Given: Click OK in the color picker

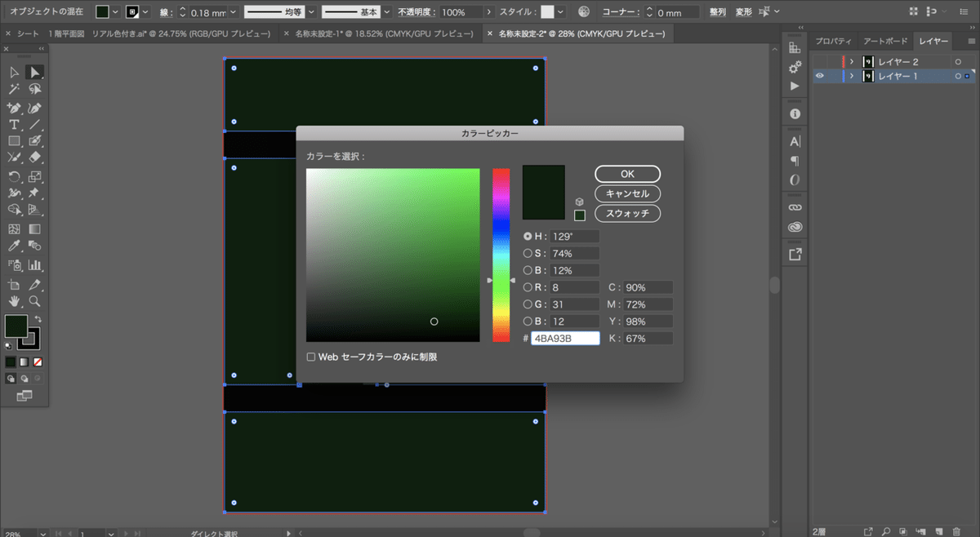Looking at the screenshot, I should pos(627,174).
